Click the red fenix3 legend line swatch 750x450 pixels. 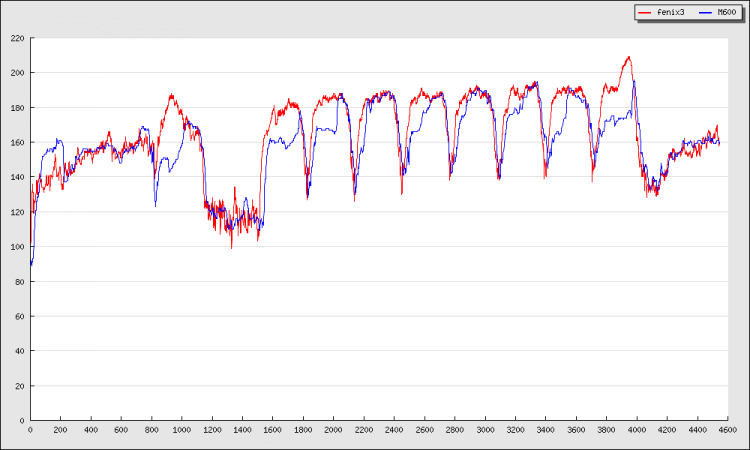click(646, 12)
